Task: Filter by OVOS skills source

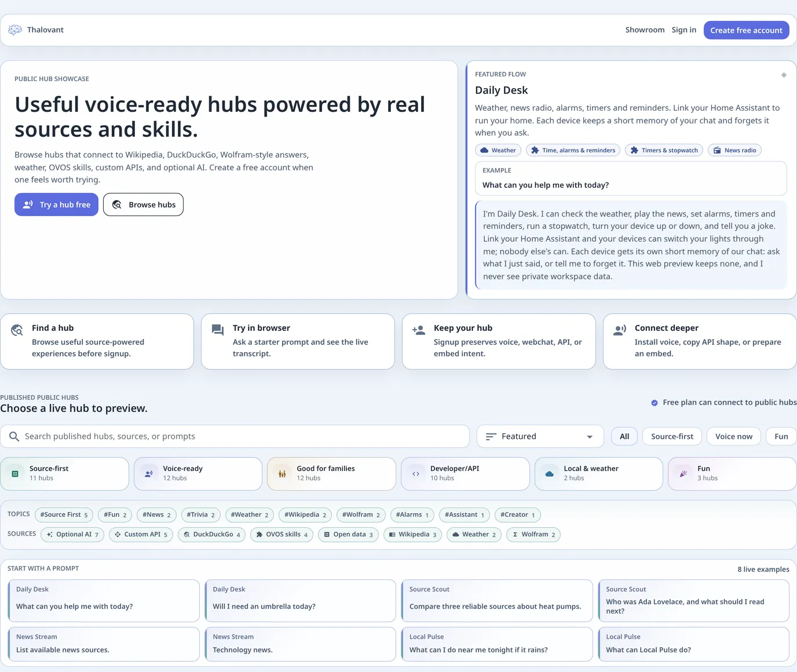Action: [281, 535]
